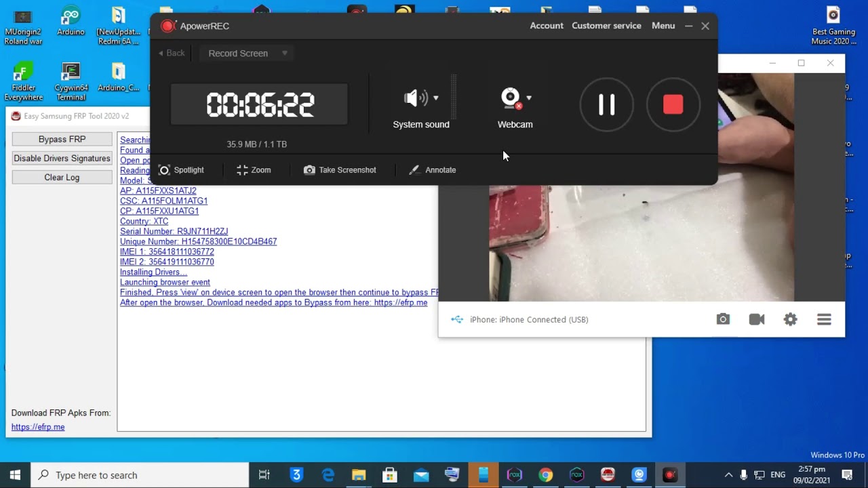Open Cygwin64 Terminal desktop icon
Viewport: 868px width, 488px height.
coord(71,81)
